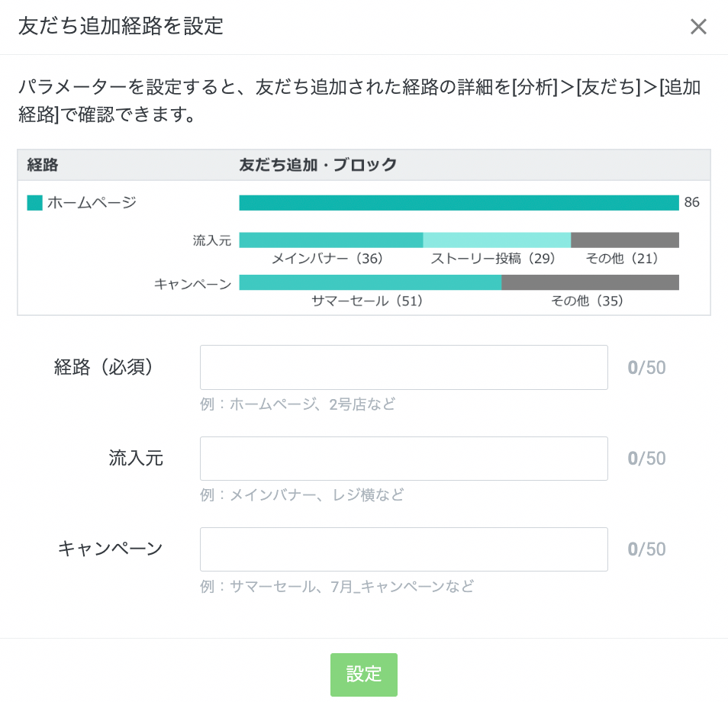Close the 友だち追加経路を設定 dialog
This screenshot has height=702, width=728.
pyautogui.click(x=698, y=27)
